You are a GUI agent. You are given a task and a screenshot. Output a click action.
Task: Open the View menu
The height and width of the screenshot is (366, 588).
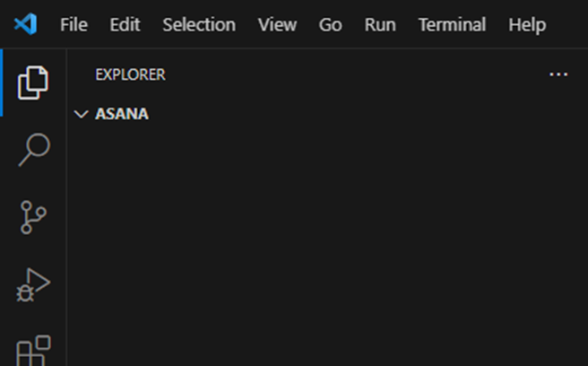[277, 24]
